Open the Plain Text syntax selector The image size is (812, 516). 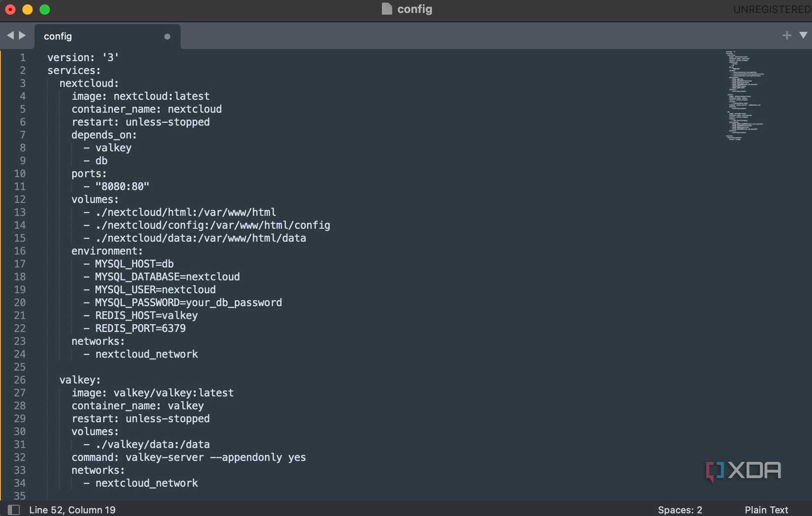pyautogui.click(x=766, y=510)
